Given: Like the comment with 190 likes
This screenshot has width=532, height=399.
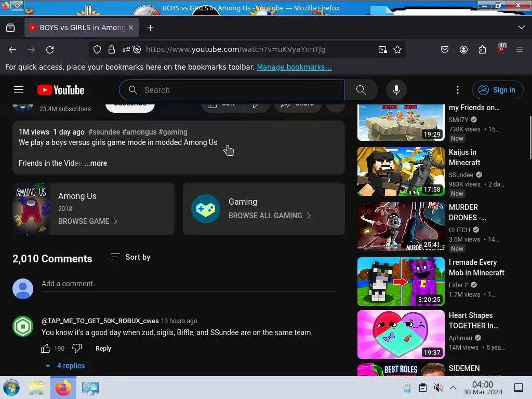Looking at the screenshot, I should click(x=46, y=349).
